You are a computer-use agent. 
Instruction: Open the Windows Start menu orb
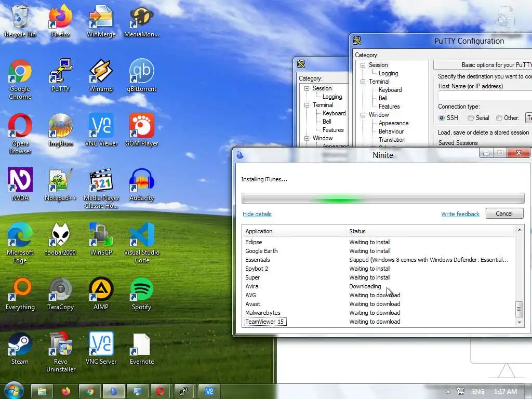pyautogui.click(x=14, y=391)
